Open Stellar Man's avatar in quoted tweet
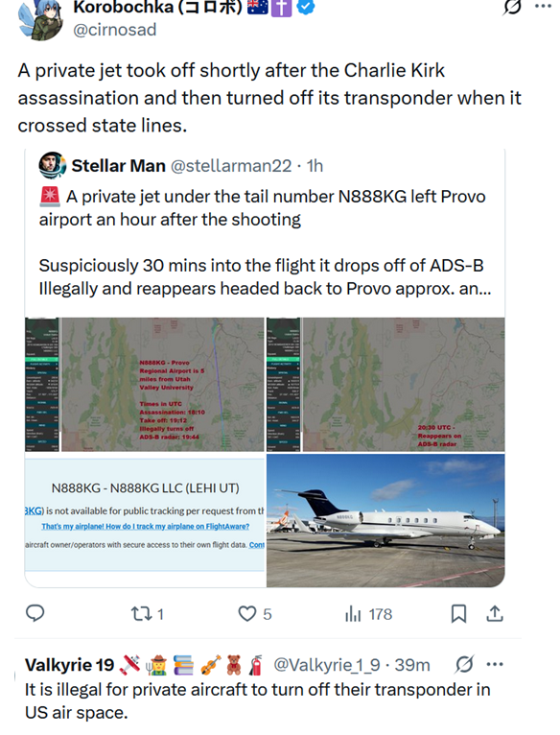This screenshot has width=560, height=735. click(x=52, y=165)
